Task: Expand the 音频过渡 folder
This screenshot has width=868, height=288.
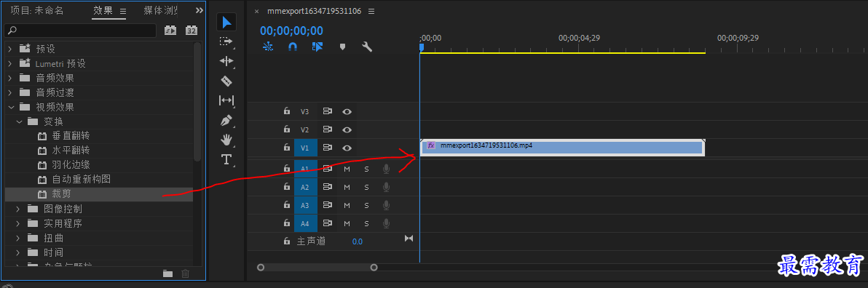Action: [10, 92]
